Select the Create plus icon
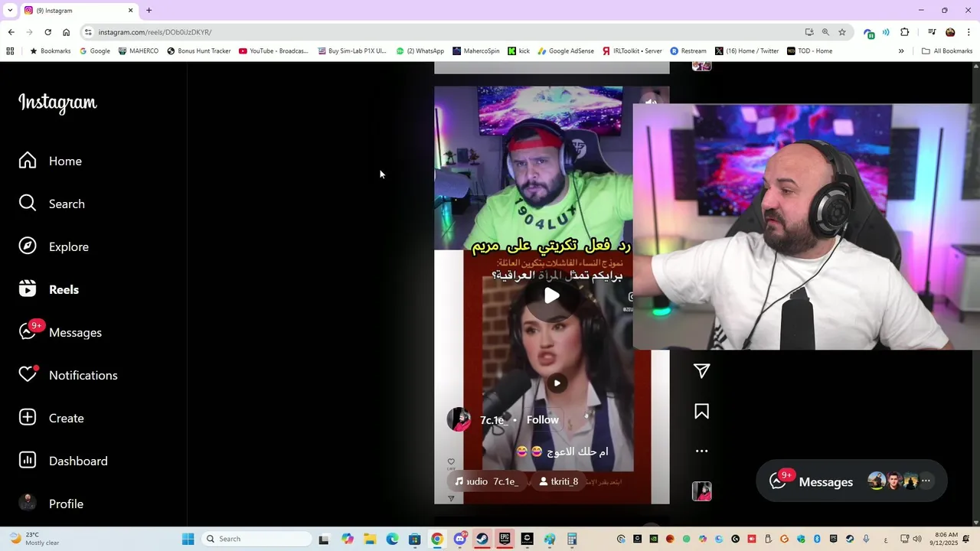 [28, 418]
